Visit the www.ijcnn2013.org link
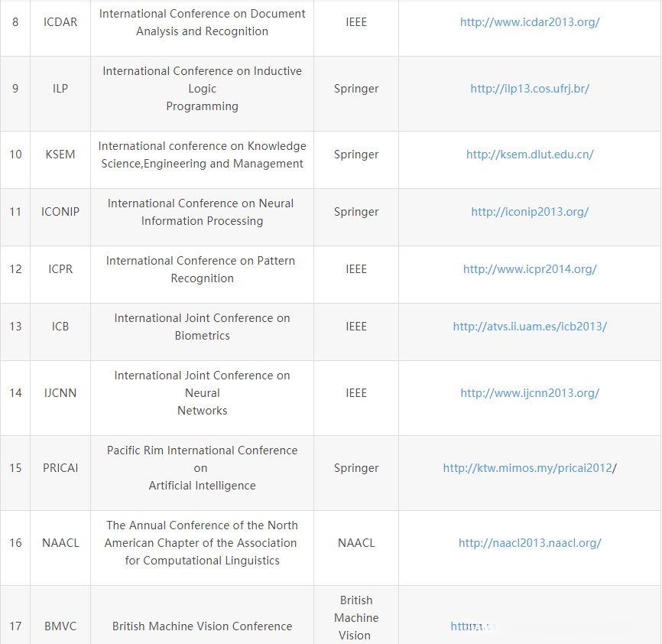 [x=530, y=393]
